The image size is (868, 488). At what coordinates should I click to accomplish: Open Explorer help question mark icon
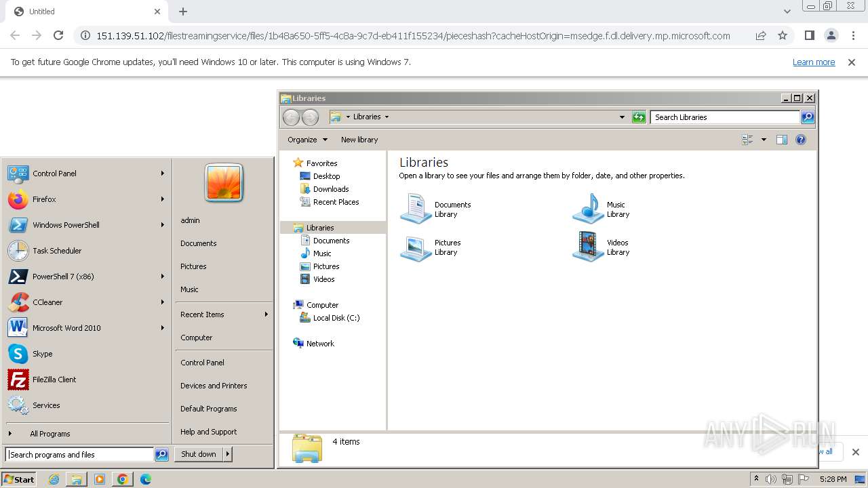pos(801,140)
